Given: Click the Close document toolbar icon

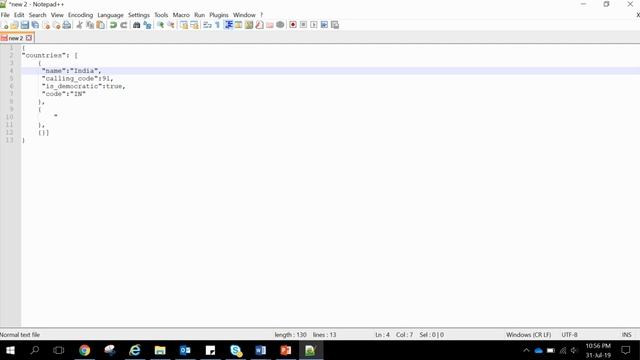Looking at the screenshot, I should 46,25.
